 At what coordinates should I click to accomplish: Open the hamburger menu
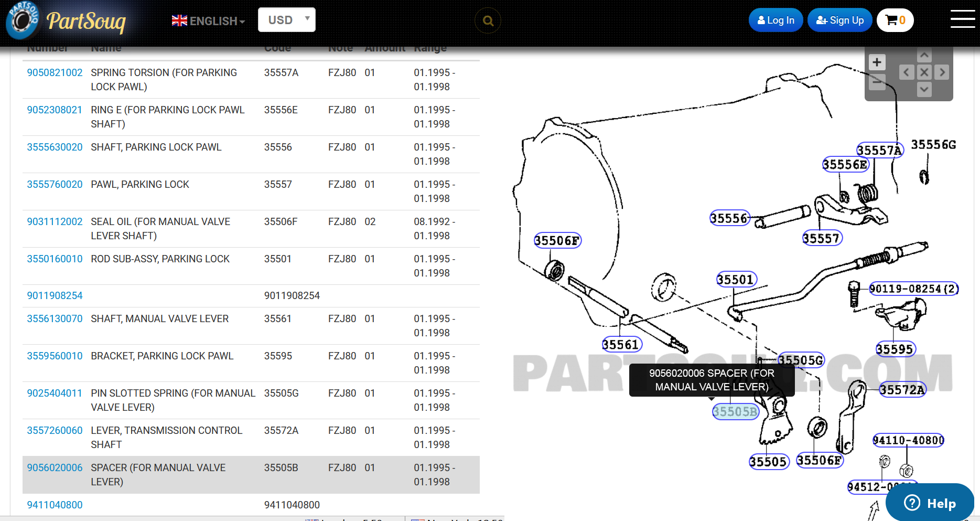(x=963, y=19)
